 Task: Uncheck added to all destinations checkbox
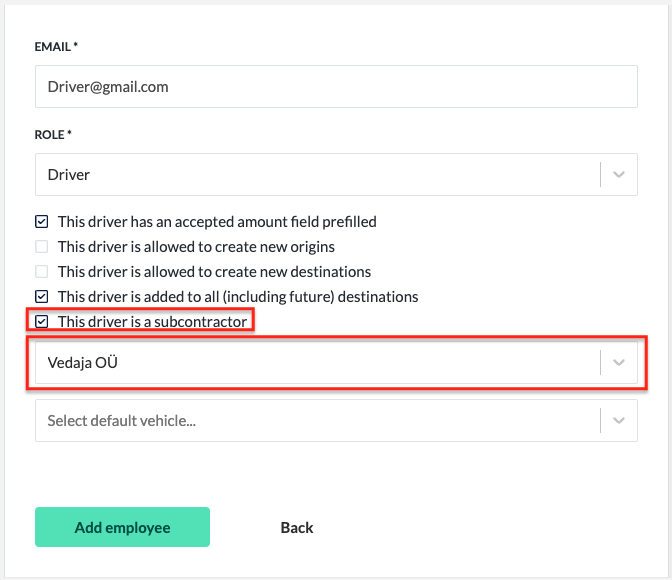42,296
